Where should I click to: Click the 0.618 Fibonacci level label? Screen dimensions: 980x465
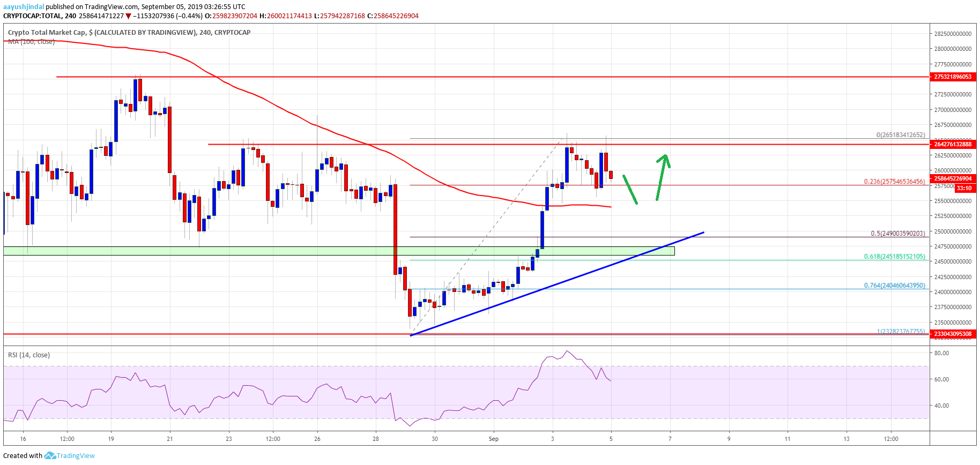click(894, 257)
